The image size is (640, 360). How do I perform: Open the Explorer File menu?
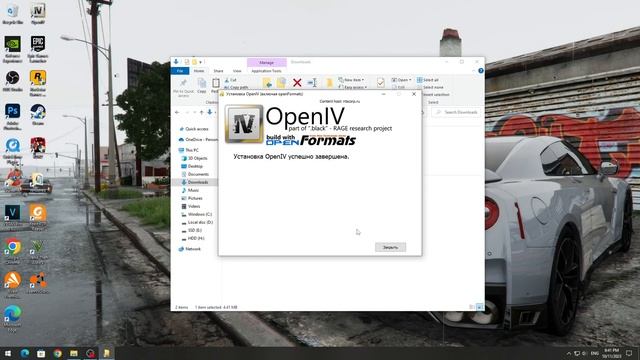180,71
